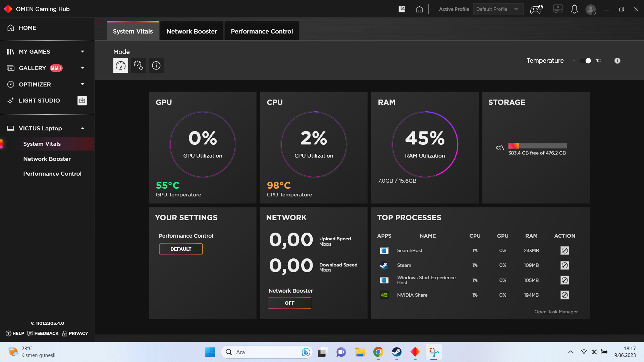Image resolution: width=644 pixels, height=362 pixels.
Task: Click the home icon in title bar
Action: (419, 9)
